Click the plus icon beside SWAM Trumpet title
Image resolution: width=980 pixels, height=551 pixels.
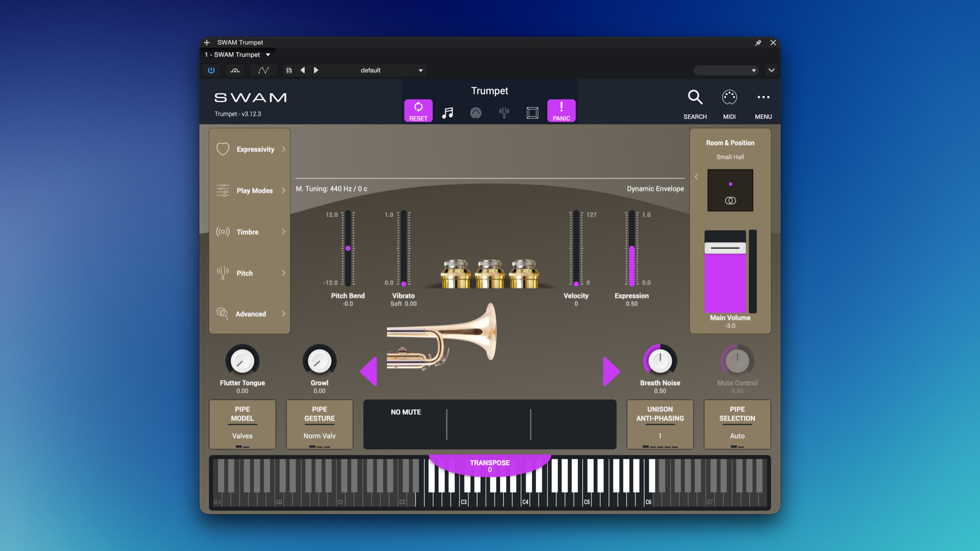coord(207,43)
